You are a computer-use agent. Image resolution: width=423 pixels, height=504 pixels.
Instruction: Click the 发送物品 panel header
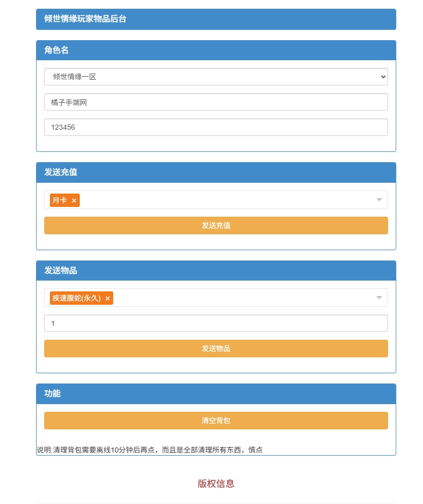point(216,271)
